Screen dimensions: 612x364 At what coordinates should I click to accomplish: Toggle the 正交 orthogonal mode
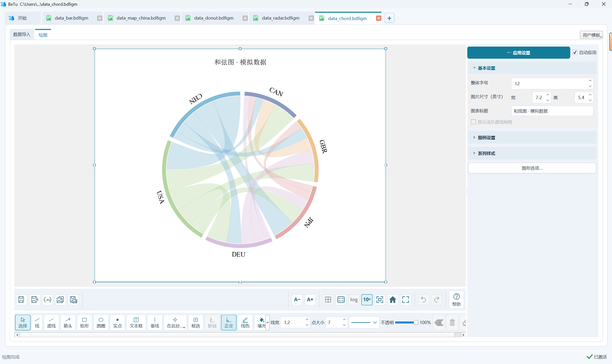tap(228, 322)
